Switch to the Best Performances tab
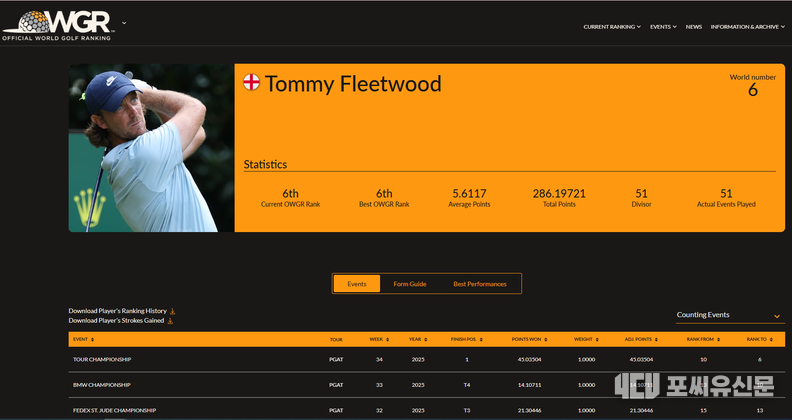 click(x=480, y=284)
